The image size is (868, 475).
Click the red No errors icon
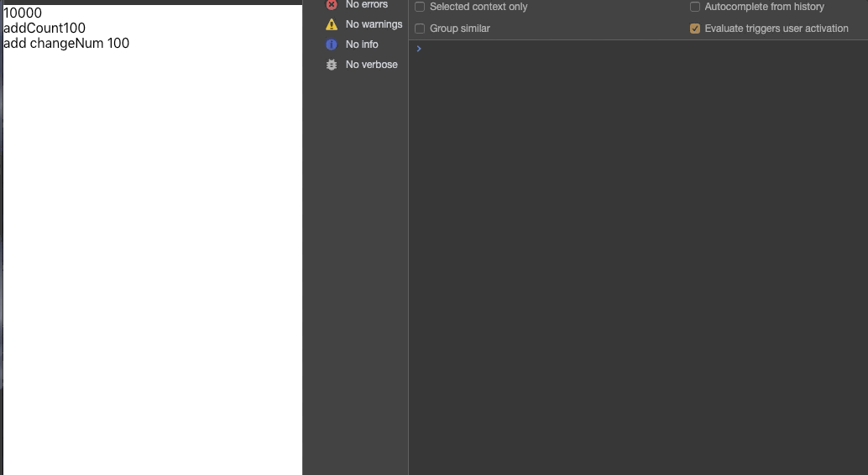[331, 5]
